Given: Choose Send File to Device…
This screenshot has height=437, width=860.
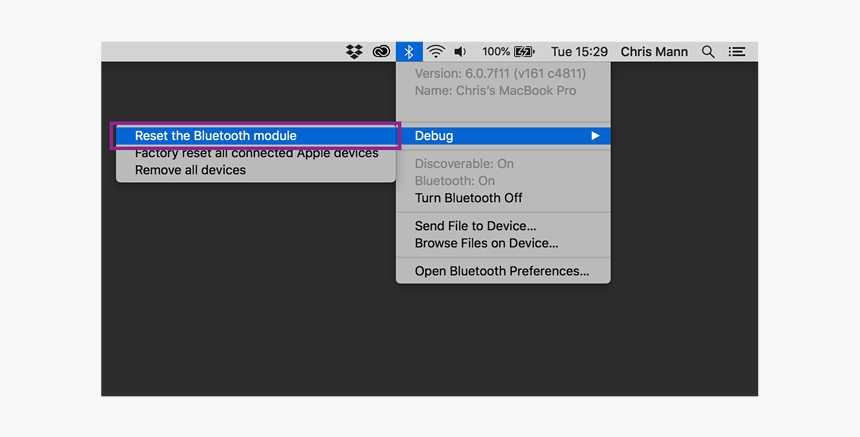Looking at the screenshot, I should [x=475, y=226].
